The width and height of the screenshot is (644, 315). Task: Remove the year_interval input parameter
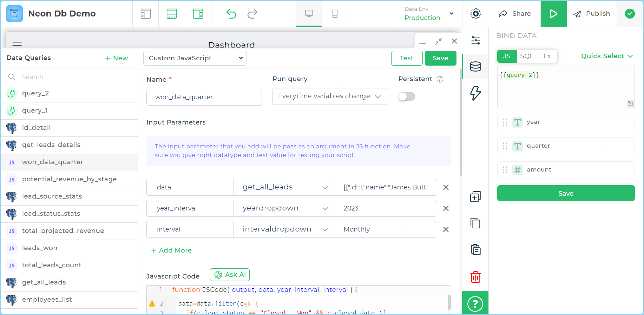click(x=446, y=208)
